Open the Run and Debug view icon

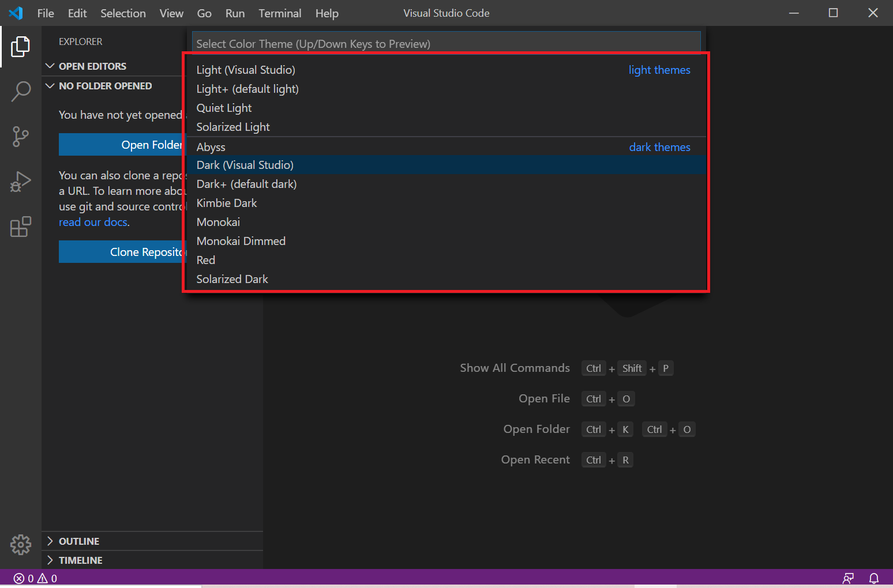click(x=21, y=182)
